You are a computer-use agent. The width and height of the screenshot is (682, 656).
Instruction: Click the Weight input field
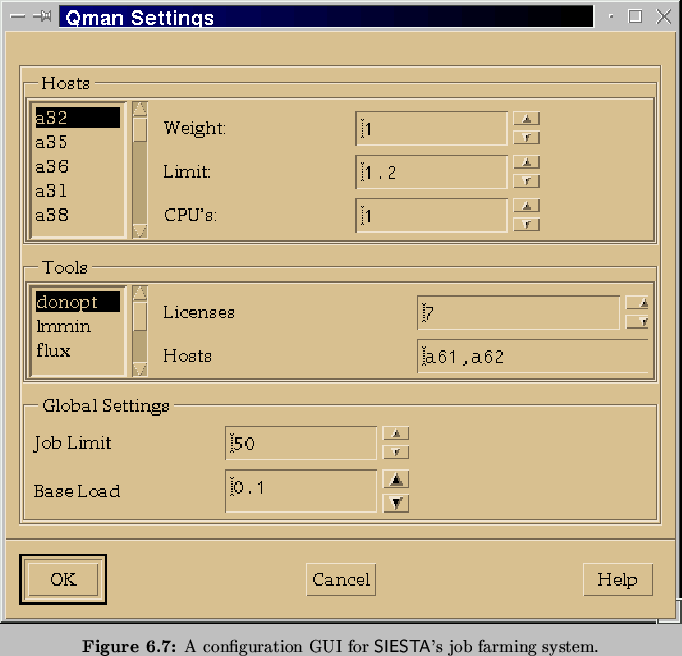(431, 128)
